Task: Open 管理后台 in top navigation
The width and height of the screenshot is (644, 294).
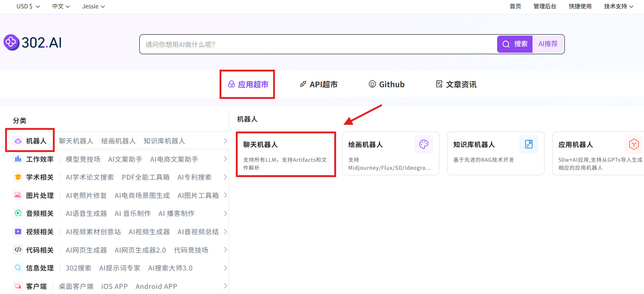Action: click(x=544, y=6)
